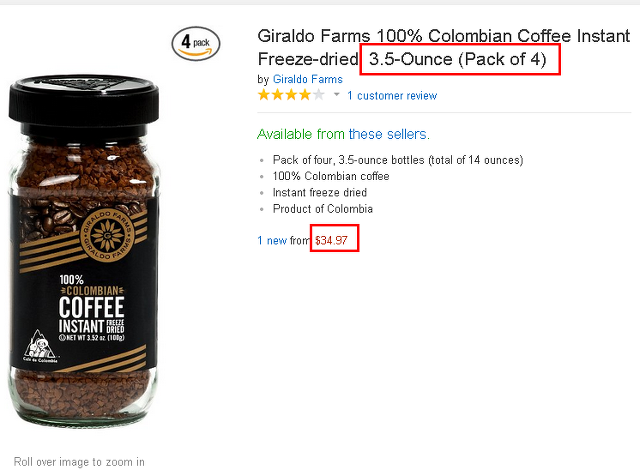Screen dimensions: 640x476
Task: Open the 1 customer review link
Action: click(x=392, y=96)
